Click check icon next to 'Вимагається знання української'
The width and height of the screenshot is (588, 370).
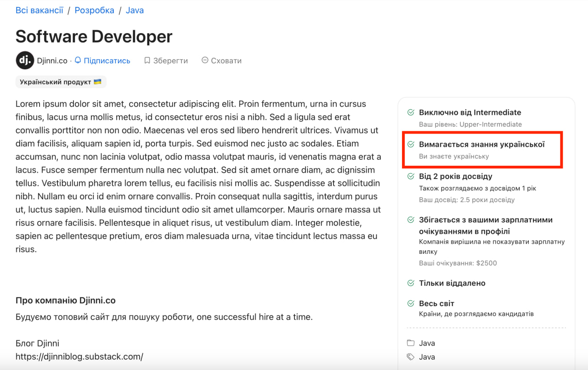click(411, 145)
